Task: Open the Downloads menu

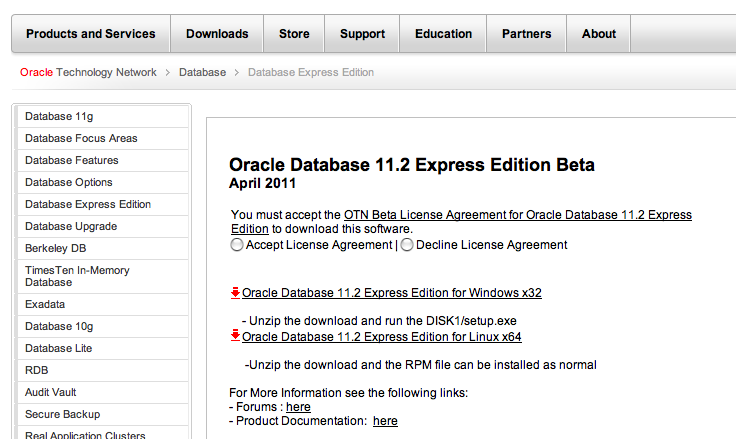Action: [217, 34]
